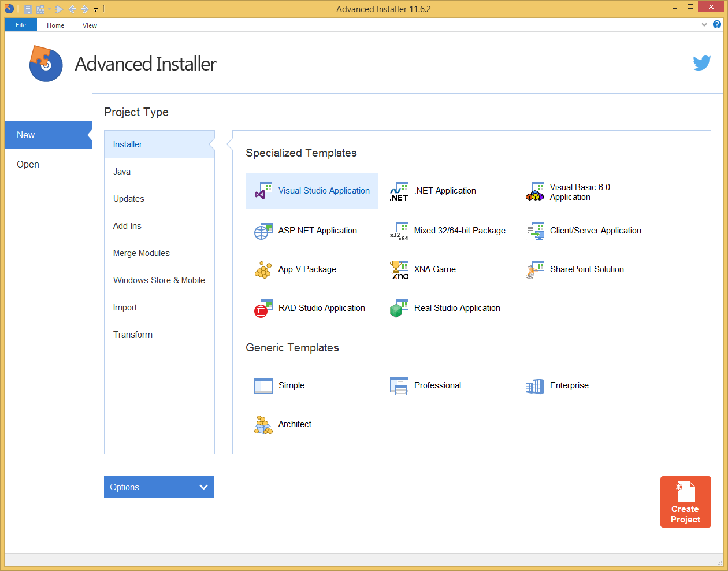Click the Professional template icon

[399, 386]
